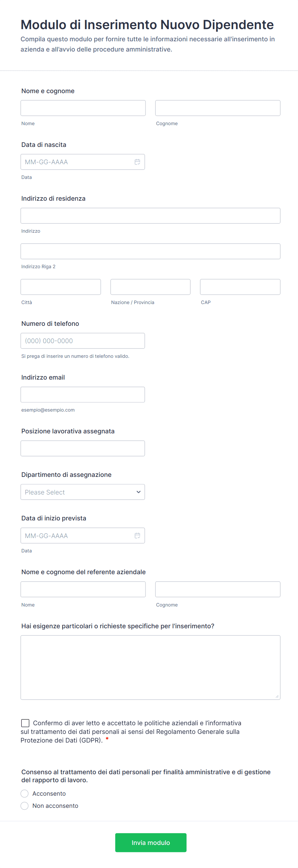This screenshot has height=868, width=298.
Task: Click the Invia modulo button
Action: [151, 842]
